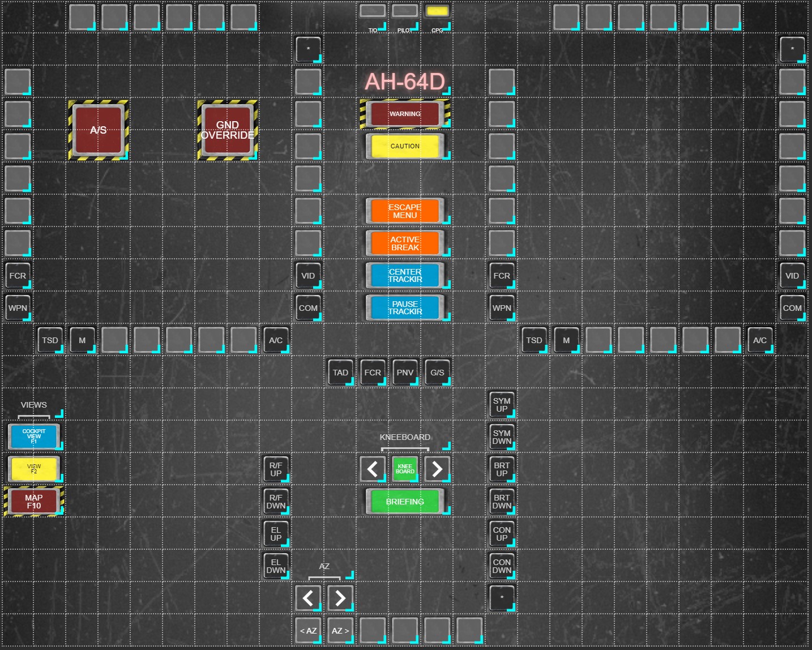Increase symbology with SYM UP
The image size is (812, 650).
click(502, 404)
